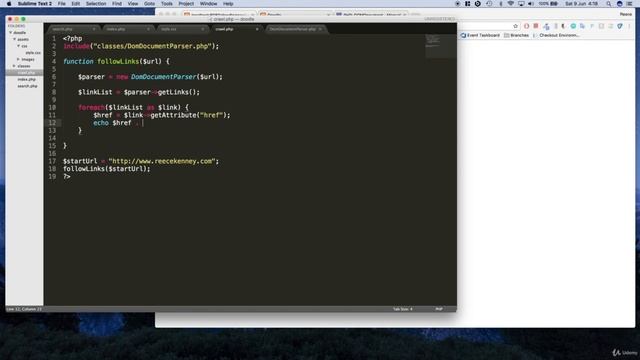Open the File menu
The width and height of the screenshot is (640, 360).
pyautogui.click(x=62, y=4)
